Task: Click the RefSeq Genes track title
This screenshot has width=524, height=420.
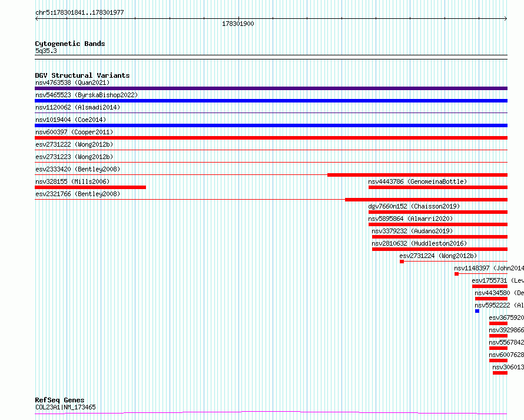Action: click(x=59, y=400)
